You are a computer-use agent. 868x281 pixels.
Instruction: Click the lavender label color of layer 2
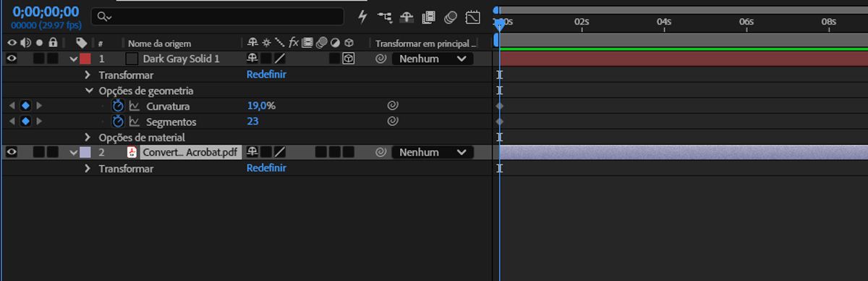pos(85,152)
